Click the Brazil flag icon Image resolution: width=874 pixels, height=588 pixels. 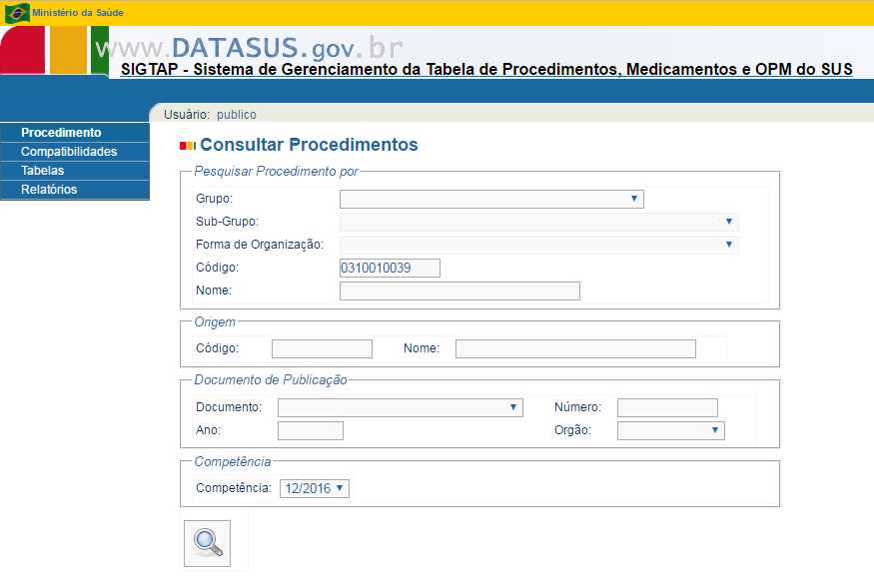(x=17, y=13)
